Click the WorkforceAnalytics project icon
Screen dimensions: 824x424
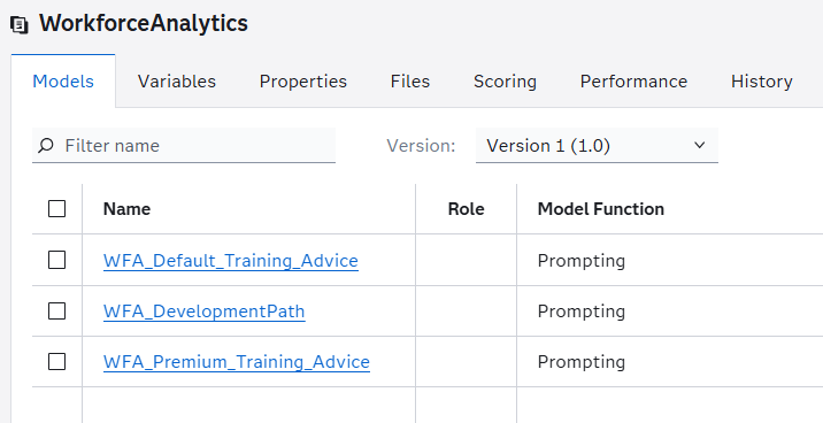point(20,25)
